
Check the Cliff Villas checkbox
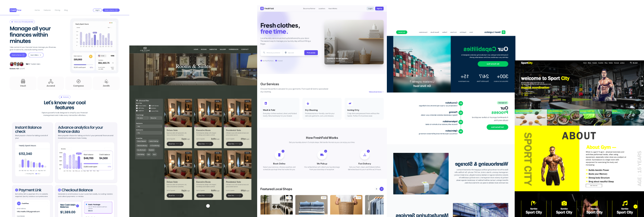click(137, 108)
